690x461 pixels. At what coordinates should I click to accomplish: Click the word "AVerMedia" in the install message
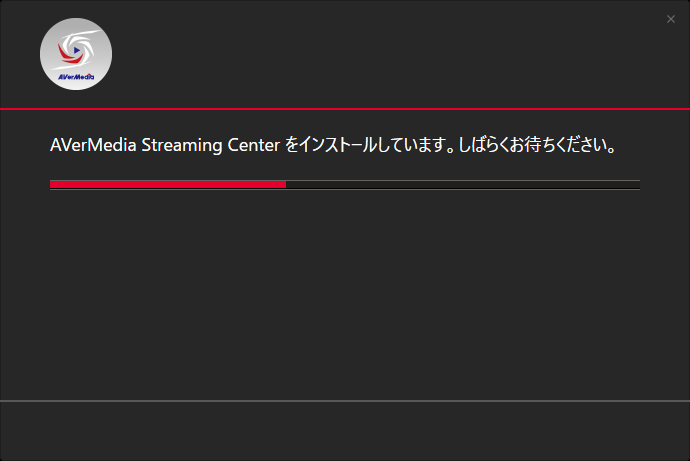point(93,146)
